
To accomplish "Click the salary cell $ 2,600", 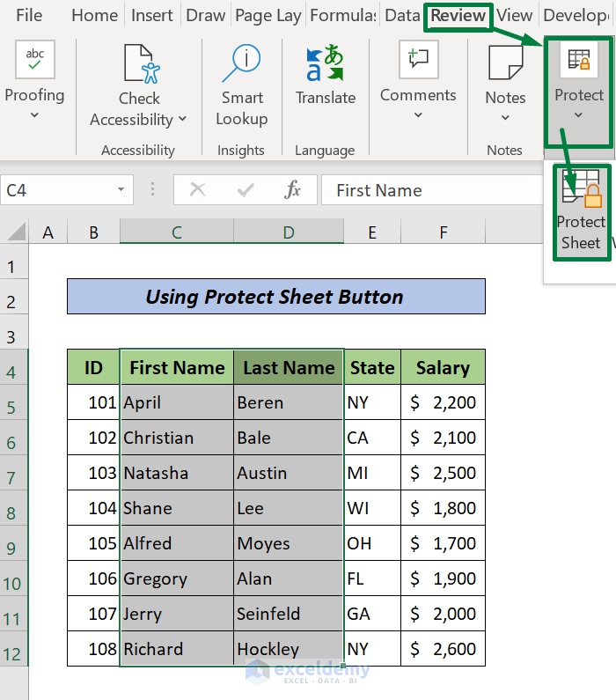I will pos(443,649).
